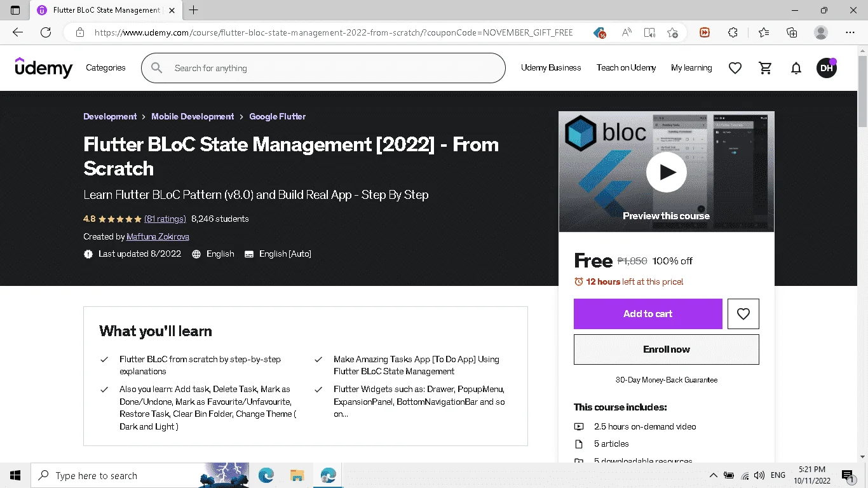View site information lock icon
The width and height of the screenshot is (868, 488).
point(79,32)
